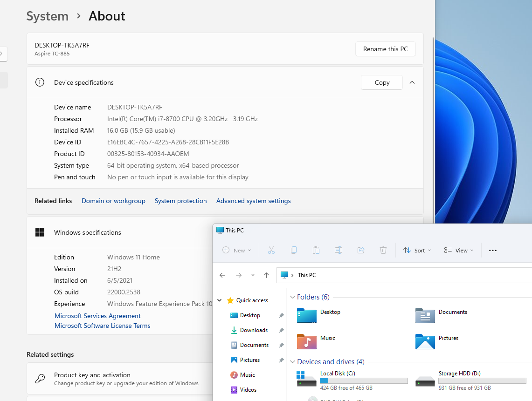Copy device specifications with Copy button
The width and height of the screenshot is (532, 401).
point(382,82)
